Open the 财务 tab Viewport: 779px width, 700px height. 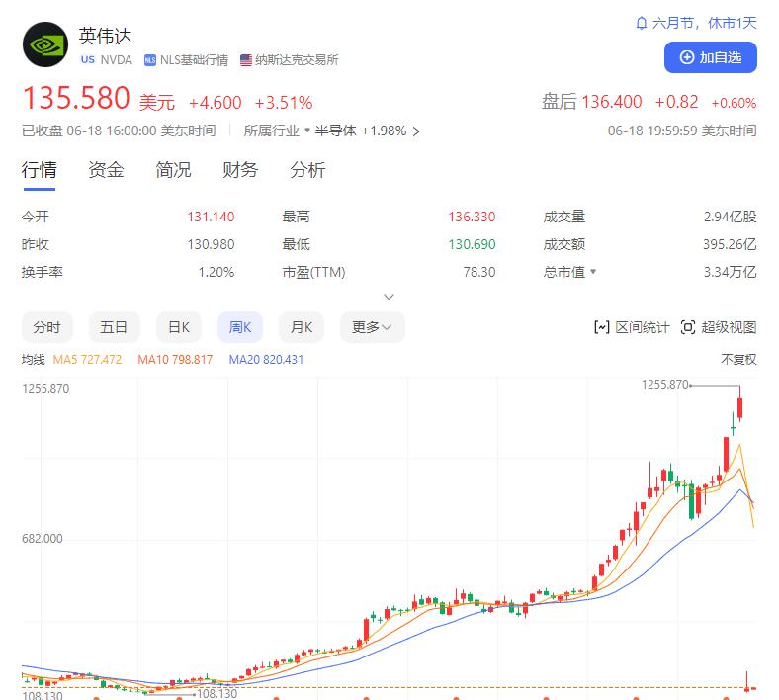240,170
